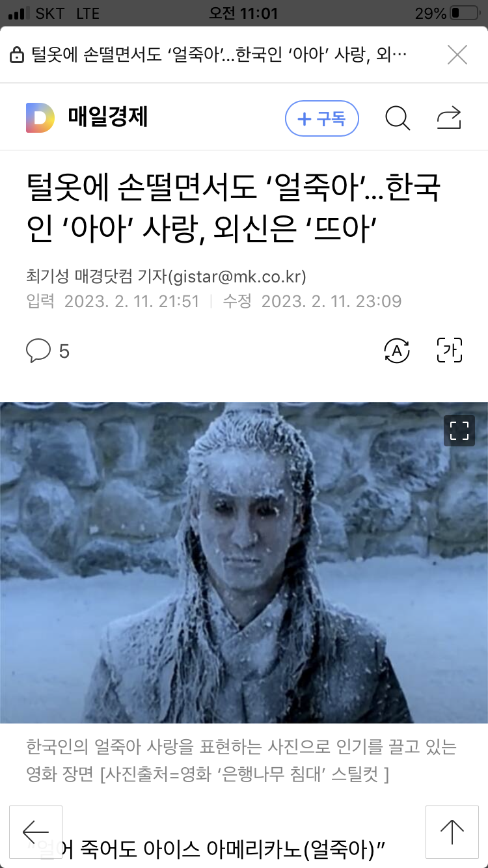Tap the lock icon in address bar

18,55
